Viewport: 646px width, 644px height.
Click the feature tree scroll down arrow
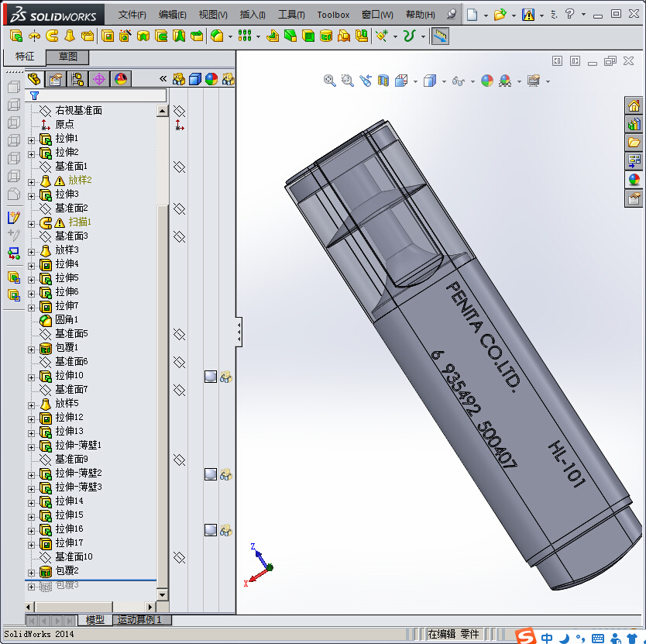(x=163, y=594)
